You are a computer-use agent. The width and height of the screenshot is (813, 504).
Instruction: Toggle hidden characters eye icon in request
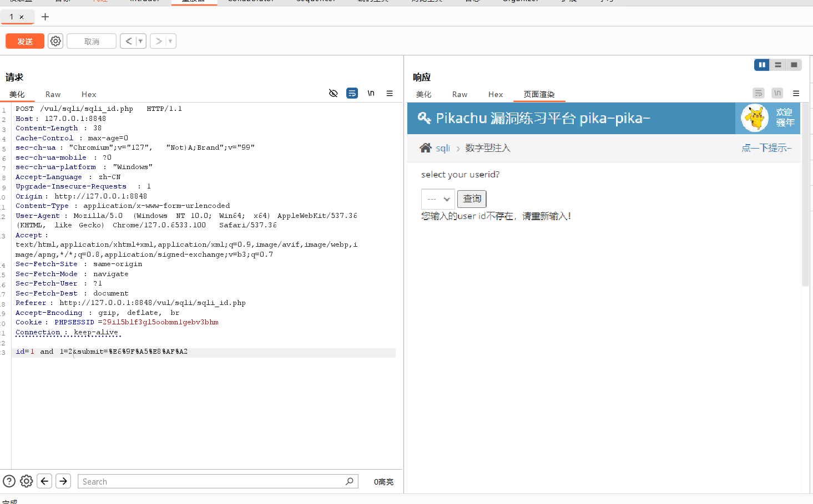point(333,93)
